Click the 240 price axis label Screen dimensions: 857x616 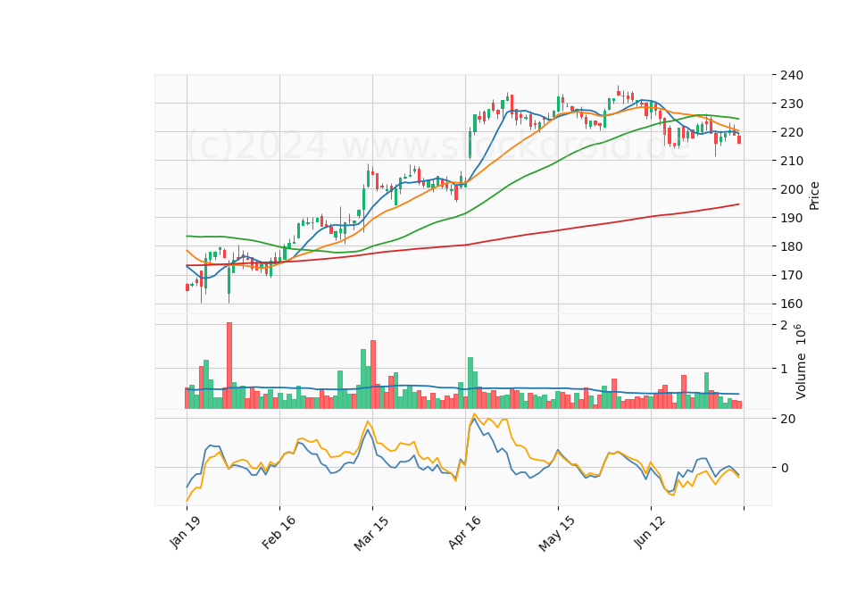pyautogui.click(x=792, y=75)
